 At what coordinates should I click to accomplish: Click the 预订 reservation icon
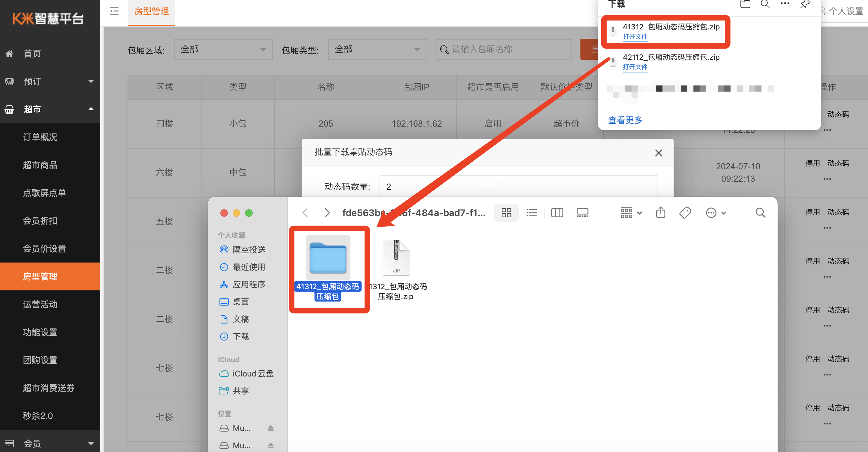(9, 81)
